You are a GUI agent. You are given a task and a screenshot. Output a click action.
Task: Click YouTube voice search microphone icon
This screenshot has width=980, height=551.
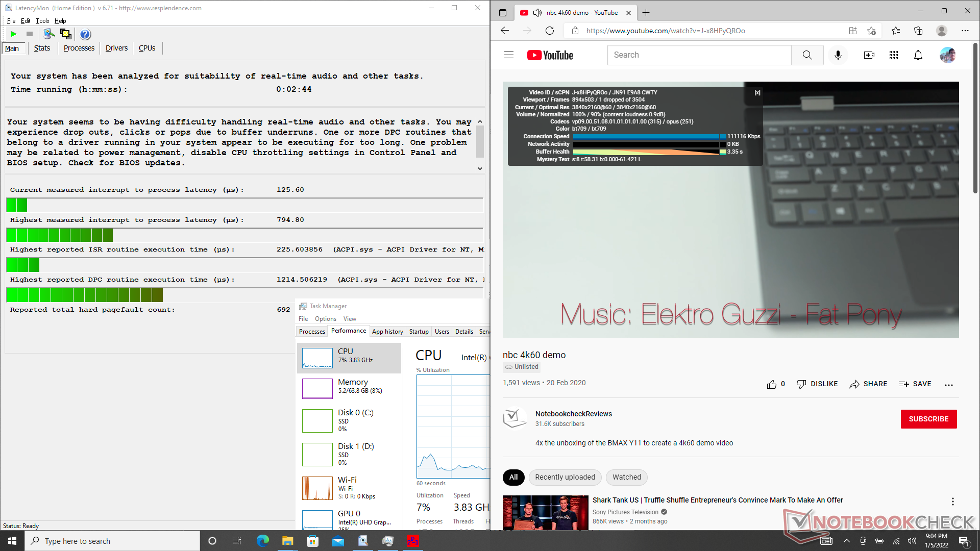pyautogui.click(x=838, y=55)
